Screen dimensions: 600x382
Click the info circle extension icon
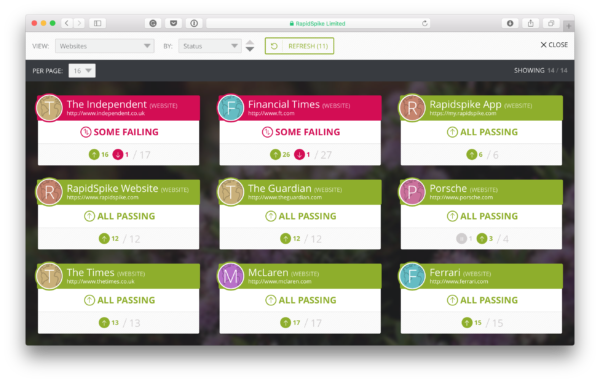pos(194,23)
